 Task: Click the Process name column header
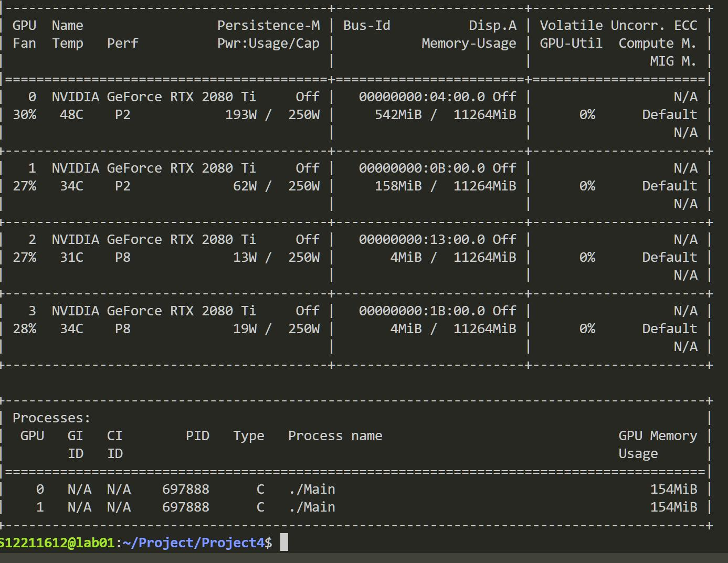click(x=335, y=435)
